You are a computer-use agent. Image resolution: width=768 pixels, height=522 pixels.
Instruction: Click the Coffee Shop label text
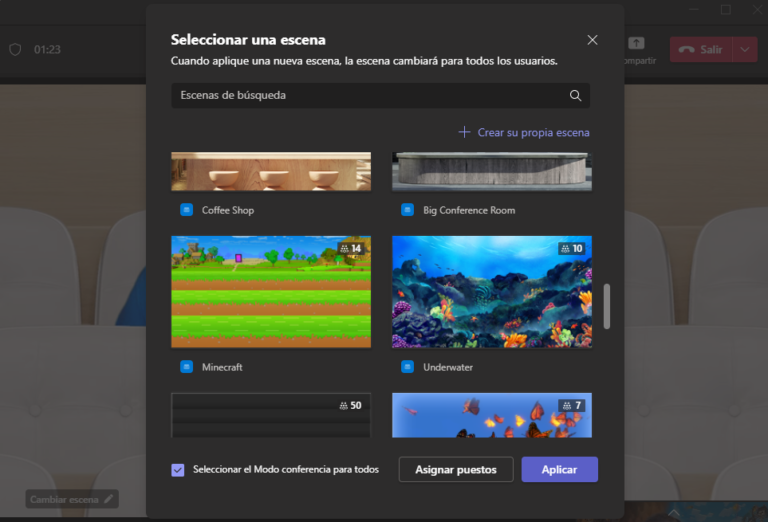coord(228,210)
